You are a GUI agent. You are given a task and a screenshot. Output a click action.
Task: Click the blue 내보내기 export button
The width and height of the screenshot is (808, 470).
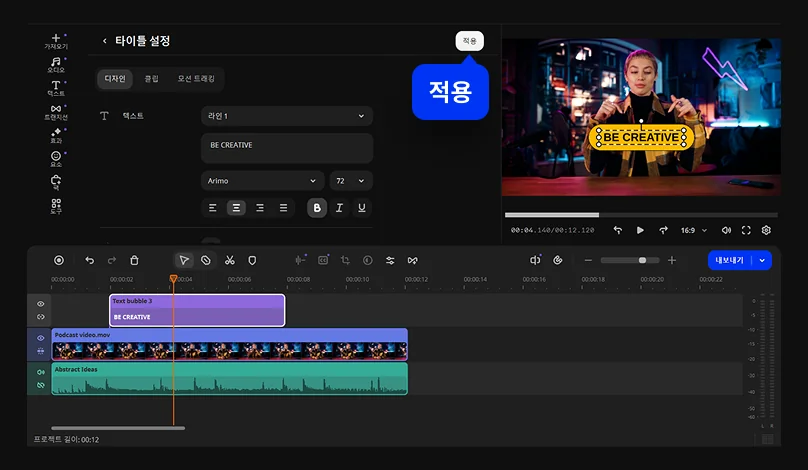[x=731, y=260]
